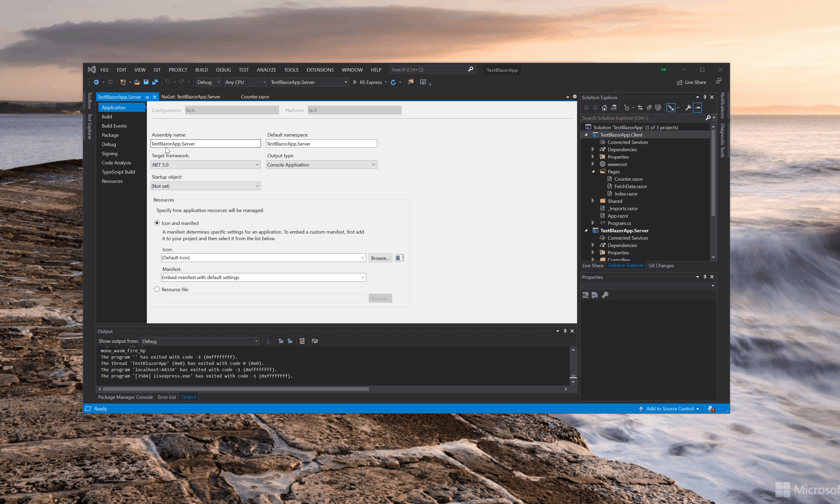Open the Output type combo box

pos(321,165)
